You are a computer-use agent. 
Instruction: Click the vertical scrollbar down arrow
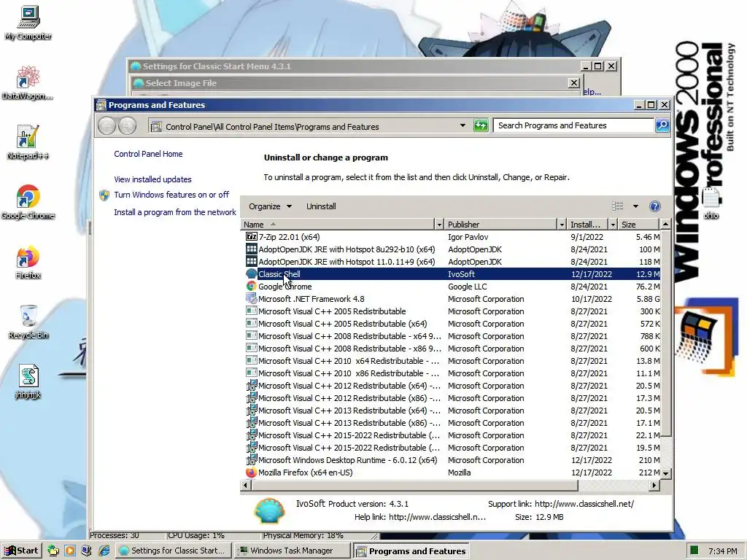point(665,473)
